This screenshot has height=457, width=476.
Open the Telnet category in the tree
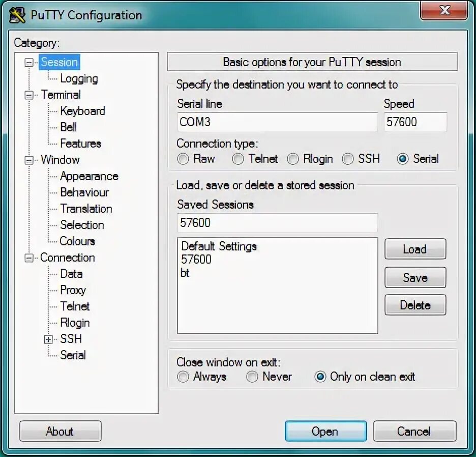pos(75,306)
